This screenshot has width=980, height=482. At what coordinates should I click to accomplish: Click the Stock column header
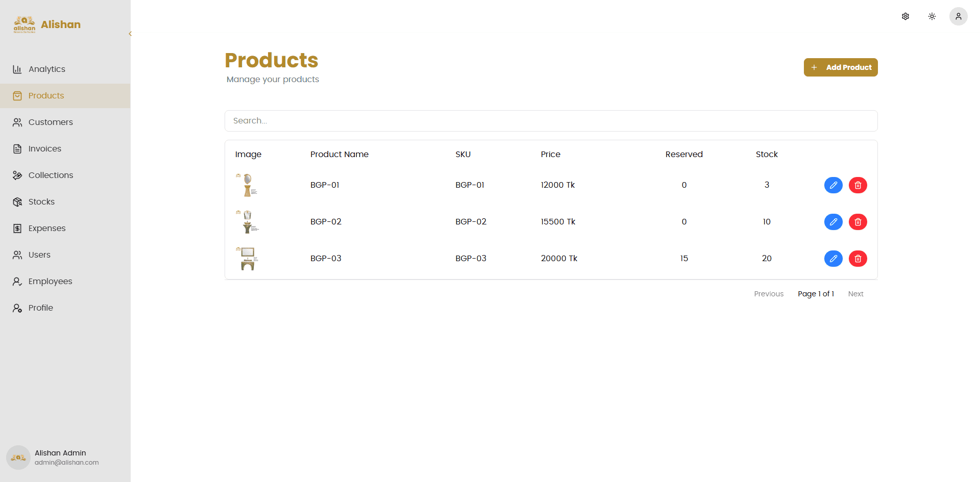(767, 155)
